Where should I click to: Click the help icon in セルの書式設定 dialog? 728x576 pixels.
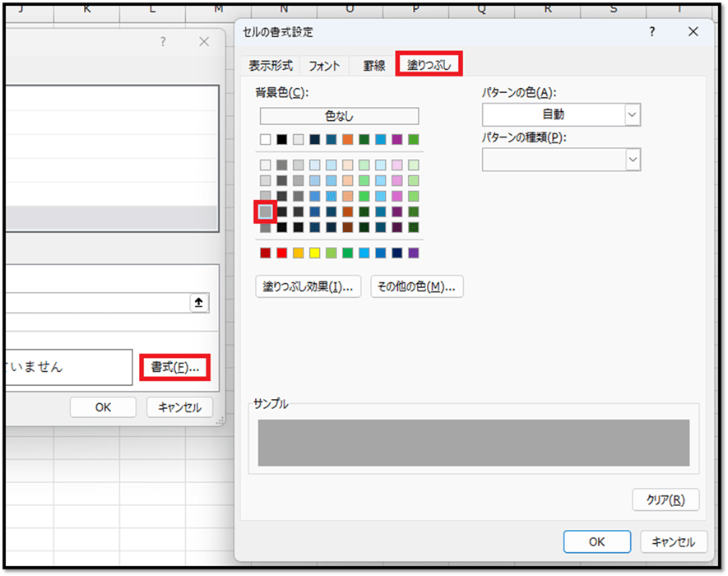click(x=652, y=32)
